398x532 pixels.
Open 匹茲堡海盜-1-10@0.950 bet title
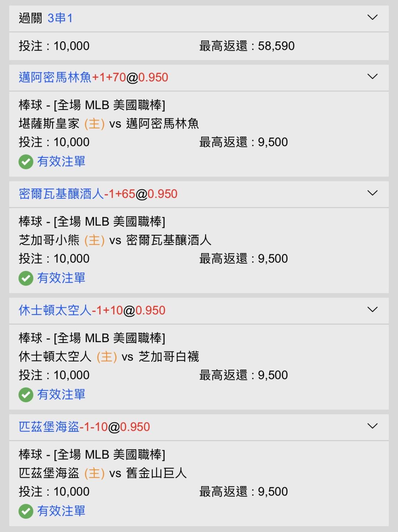click(84, 427)
